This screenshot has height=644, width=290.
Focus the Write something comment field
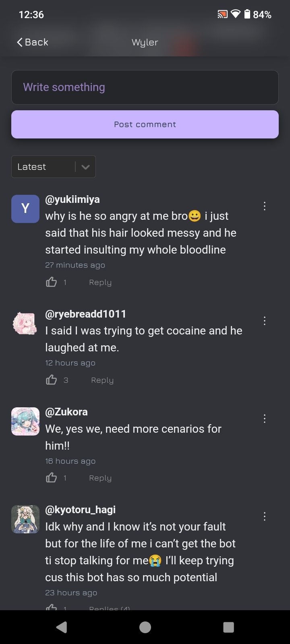tap(145, 87)
